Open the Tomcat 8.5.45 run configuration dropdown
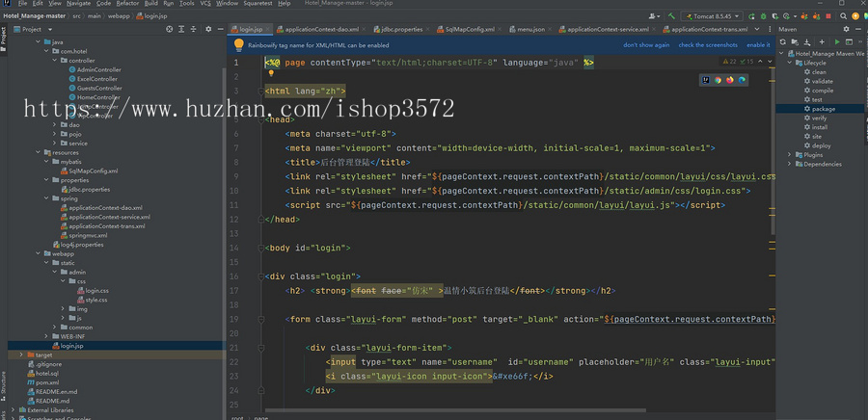Viewport: 868px width, 420px height. click(713, 16)
